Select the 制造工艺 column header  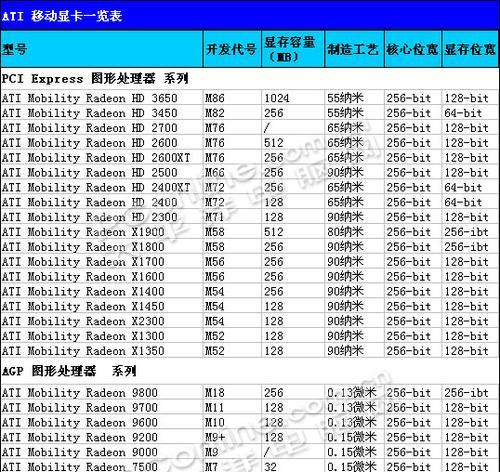click(x=354, y=49)
